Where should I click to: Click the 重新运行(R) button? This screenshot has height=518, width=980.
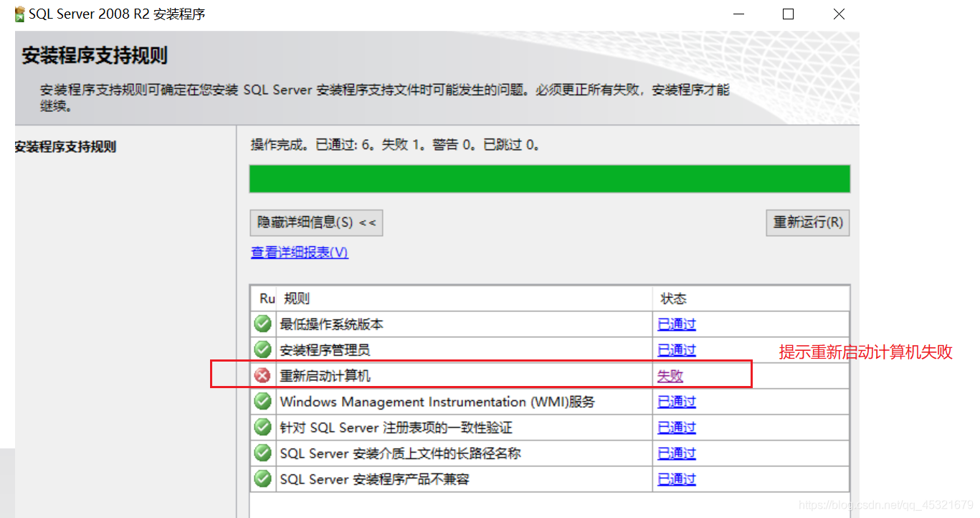coord(808,222)
